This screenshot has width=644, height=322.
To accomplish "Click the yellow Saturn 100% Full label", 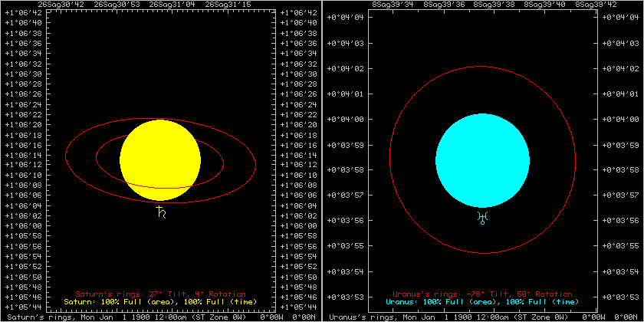I will 160,302.
